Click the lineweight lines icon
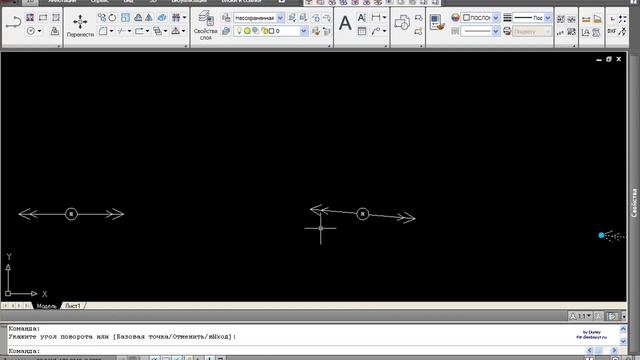This screenshot has height=360, width=640. [507, 18]
